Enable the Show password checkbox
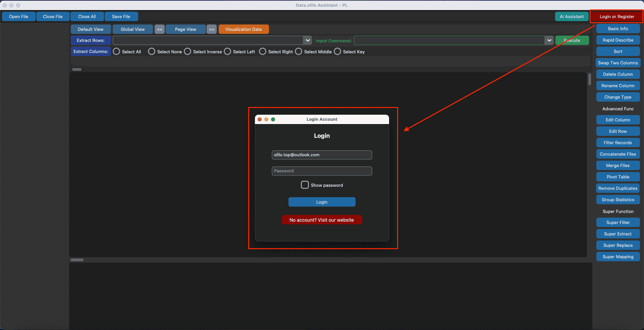This screenshot has height=330, width=644. 305,184
